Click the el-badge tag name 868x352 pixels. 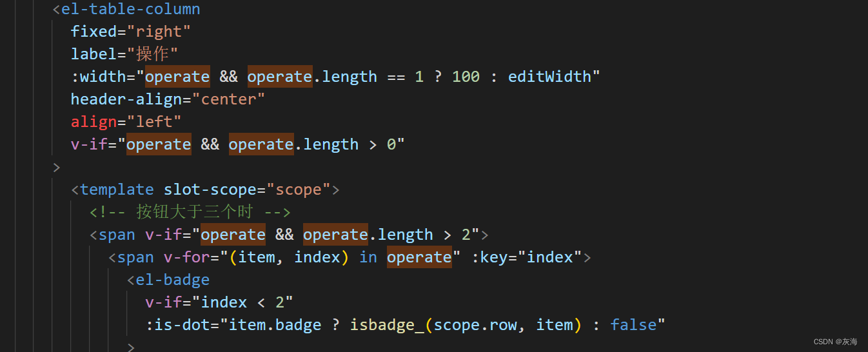click(172, 280)
